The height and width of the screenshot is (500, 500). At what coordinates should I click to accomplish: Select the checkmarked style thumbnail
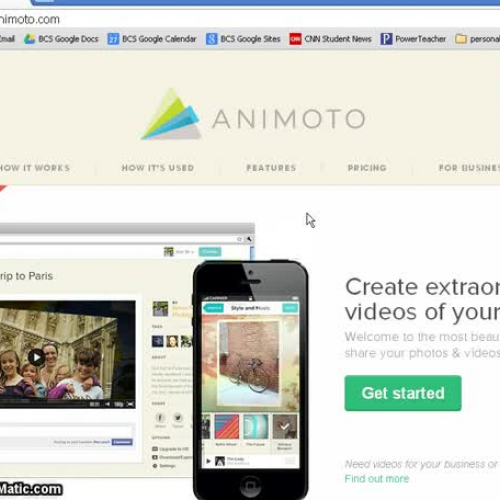click(x=285, y=426)
